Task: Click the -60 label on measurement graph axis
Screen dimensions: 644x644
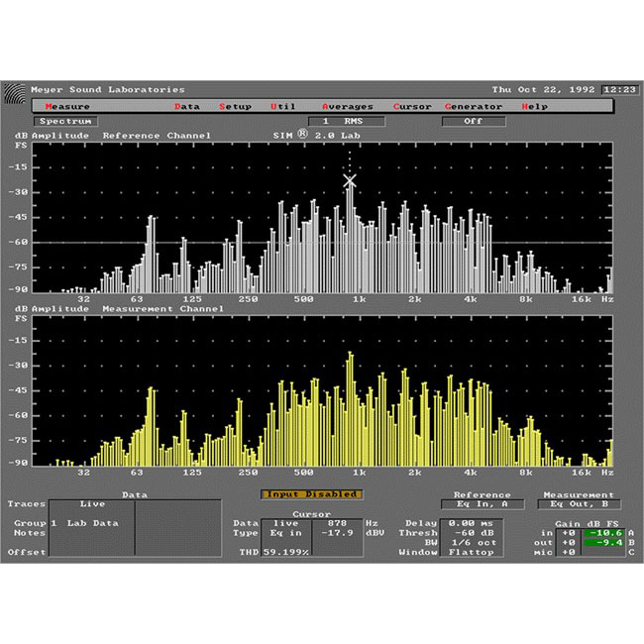Action: 19,415
